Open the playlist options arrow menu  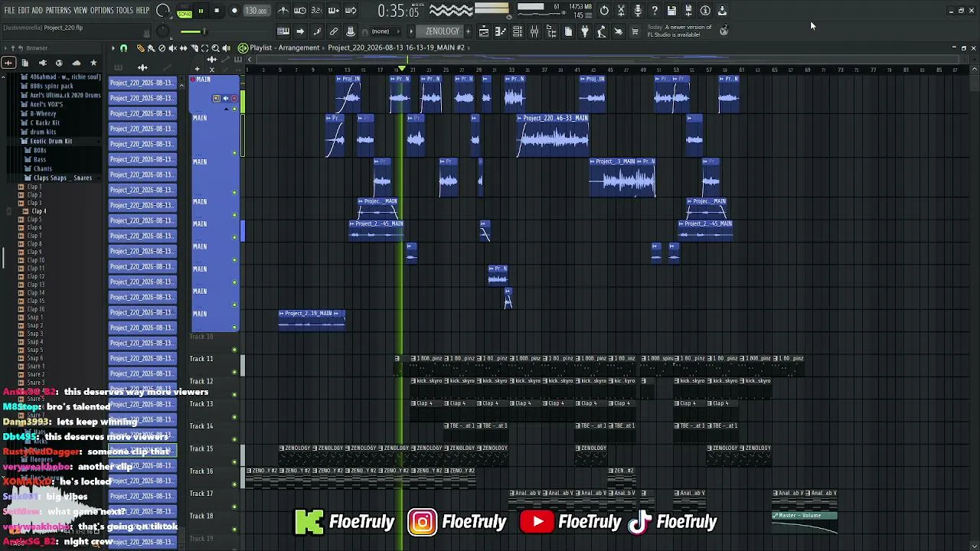113,48
